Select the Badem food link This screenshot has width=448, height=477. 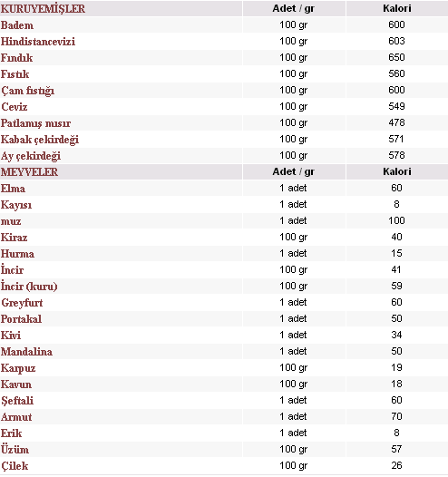pos(17,25)
